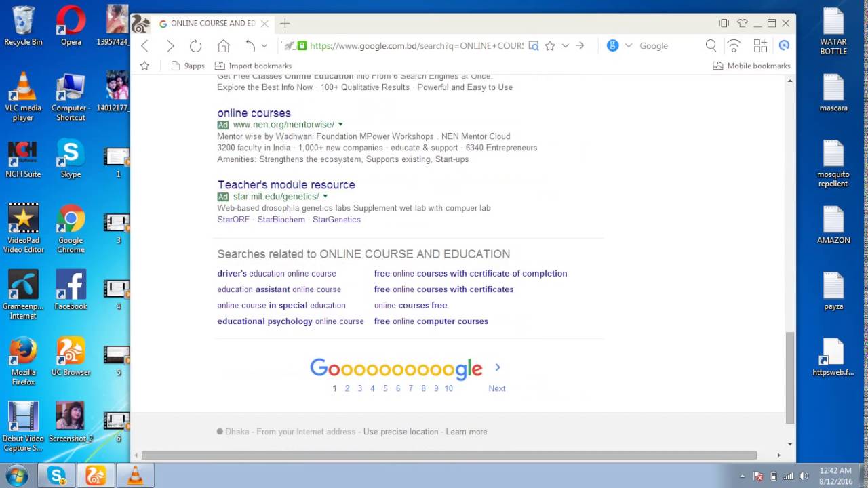The height and width of the screenshot is (488, 868).
Task: Open the StarBiochem sitelink
Action: click(281, 220)
